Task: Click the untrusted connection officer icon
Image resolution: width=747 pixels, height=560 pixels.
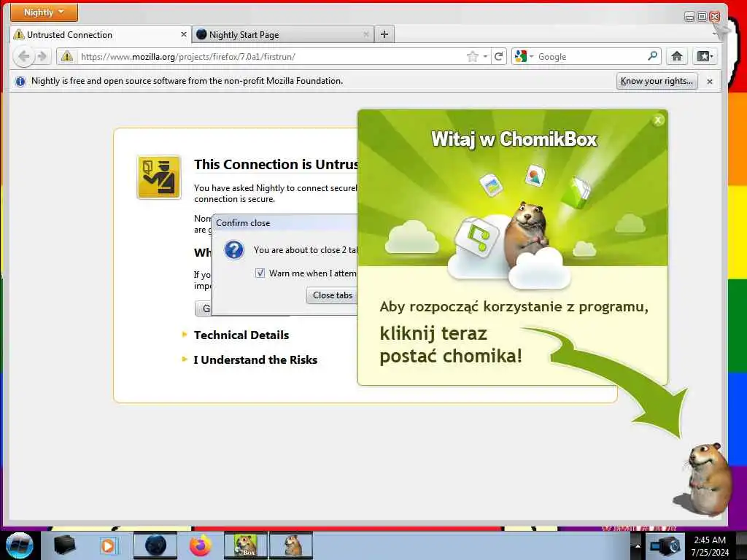Action: point(158,177)
